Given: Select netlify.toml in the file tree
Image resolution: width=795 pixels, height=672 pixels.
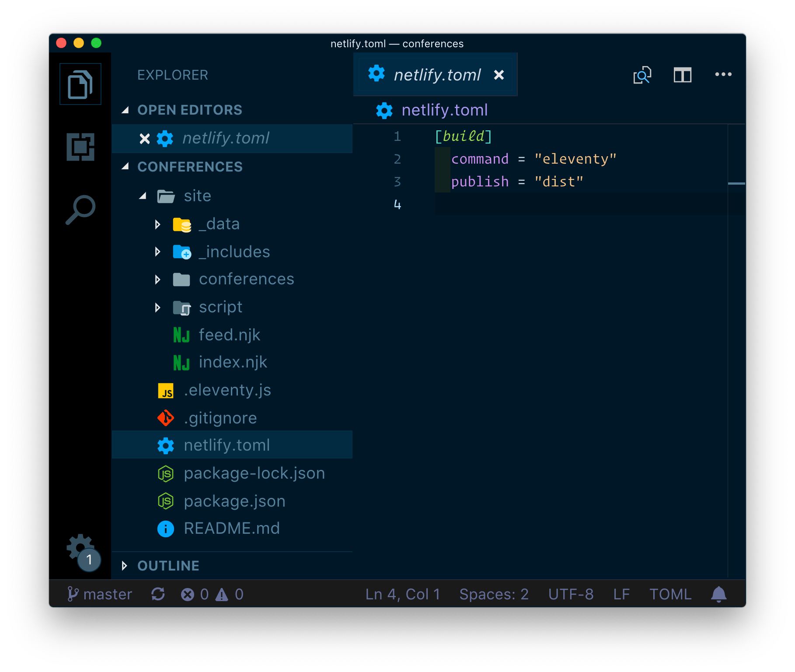Looking at the screenshot, I should (x=232, y=445).
